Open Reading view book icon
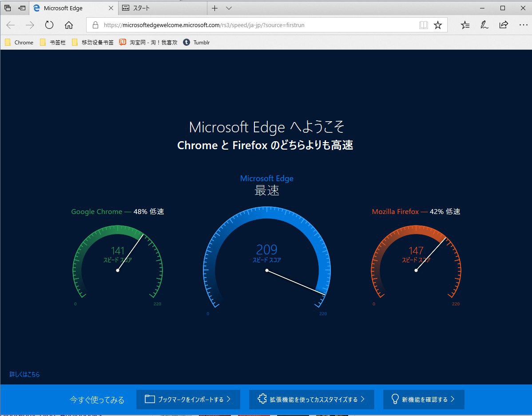The image size is (532, 416). (x=424, y=25)
